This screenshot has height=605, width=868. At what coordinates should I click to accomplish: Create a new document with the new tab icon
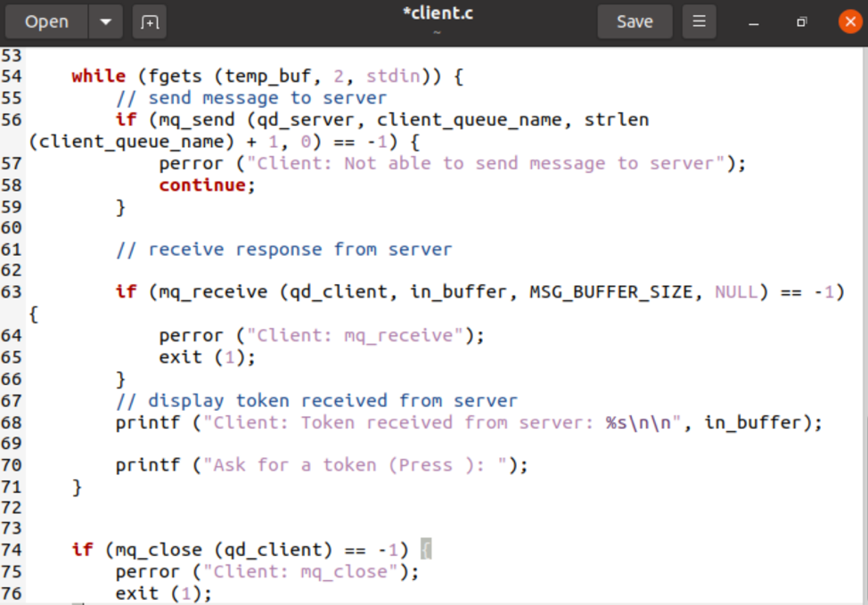point(149,21)
